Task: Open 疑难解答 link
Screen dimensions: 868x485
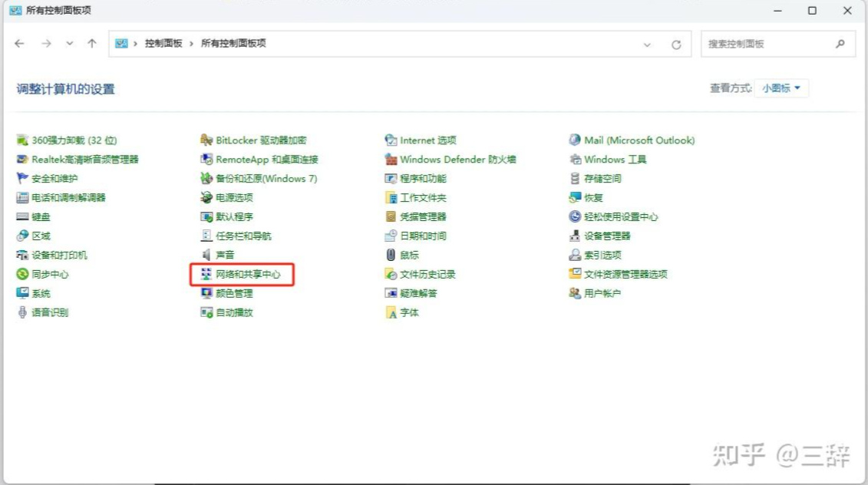Action: pyautogui.click(x=418, y=293)
